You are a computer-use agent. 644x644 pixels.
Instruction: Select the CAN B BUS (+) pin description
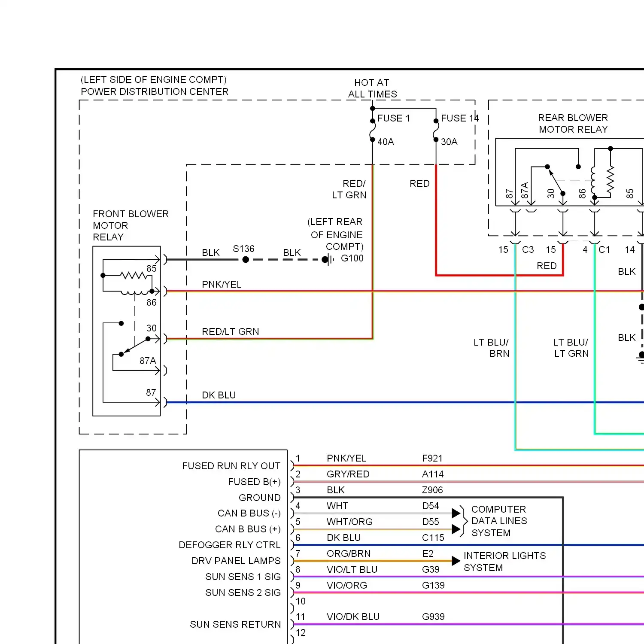click(248, 529)
